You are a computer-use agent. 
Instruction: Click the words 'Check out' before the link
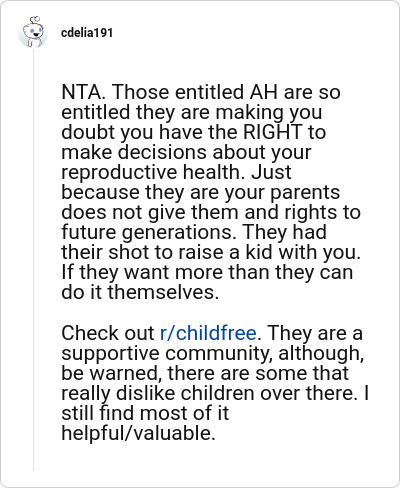pos(108,333)
